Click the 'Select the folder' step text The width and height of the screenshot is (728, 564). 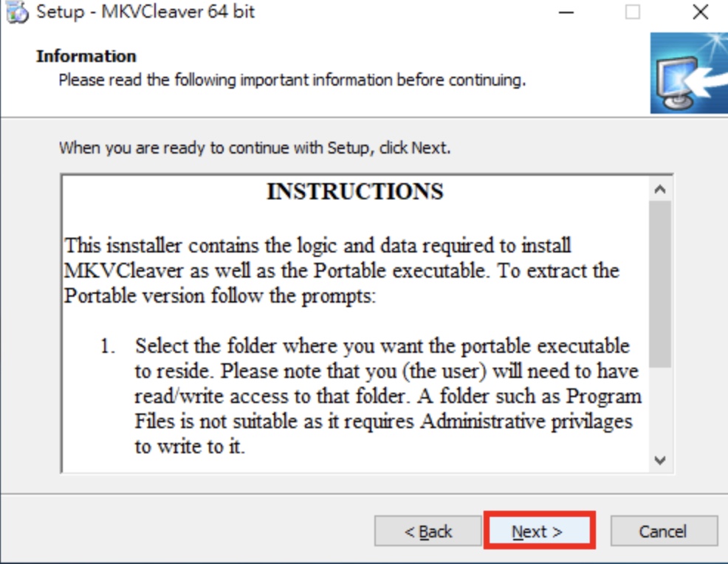tap(388, 396)
